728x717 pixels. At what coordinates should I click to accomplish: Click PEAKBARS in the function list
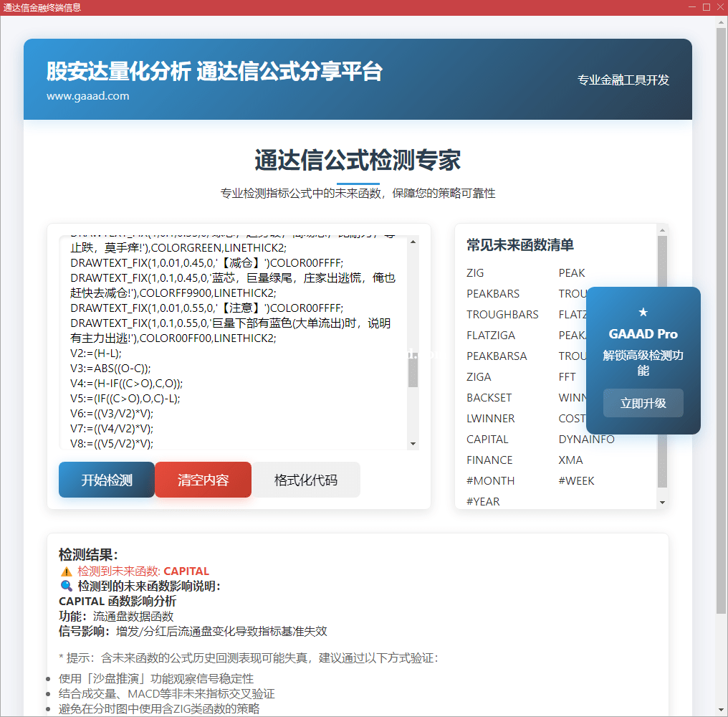(x=492, y=294)
